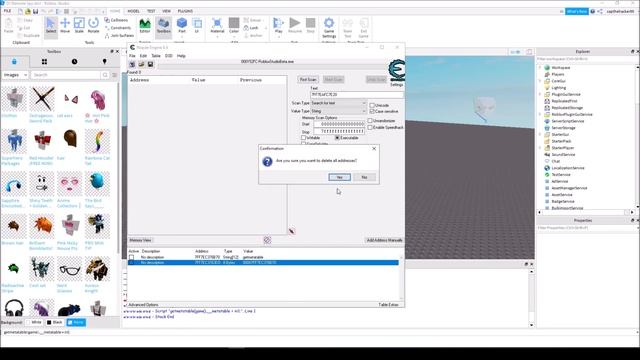Toggle Constraints option

pyautogui.click(x=118, y=28)
